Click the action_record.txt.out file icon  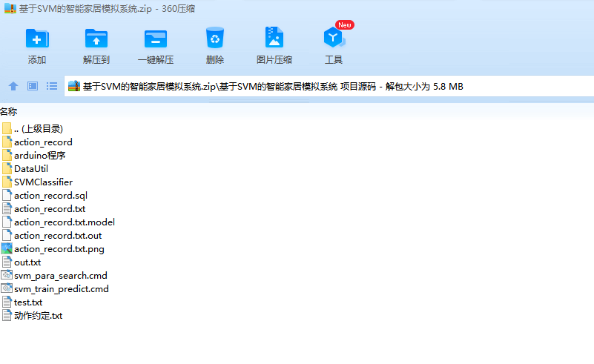pos(7,236)
